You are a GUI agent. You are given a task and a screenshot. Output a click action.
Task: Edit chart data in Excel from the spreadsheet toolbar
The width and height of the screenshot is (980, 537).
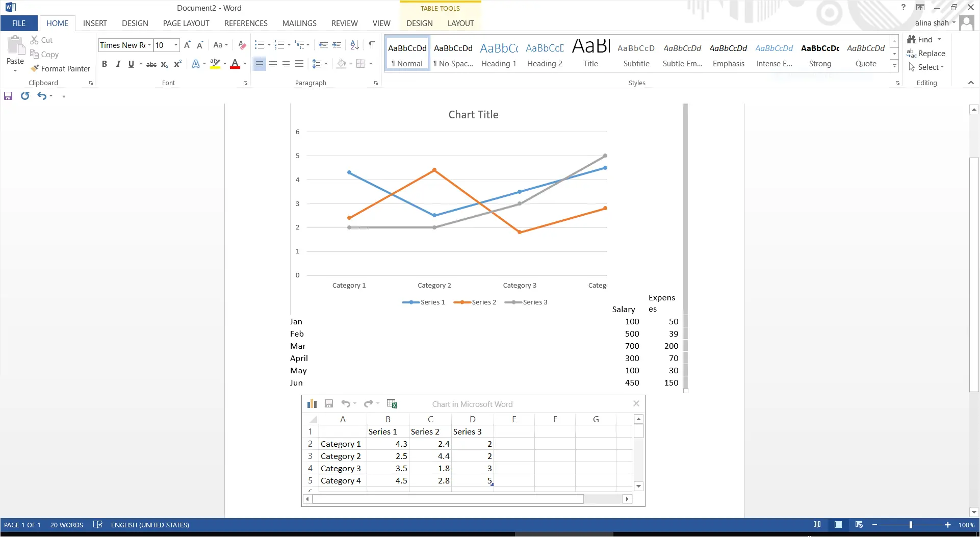tap(392, 403)
